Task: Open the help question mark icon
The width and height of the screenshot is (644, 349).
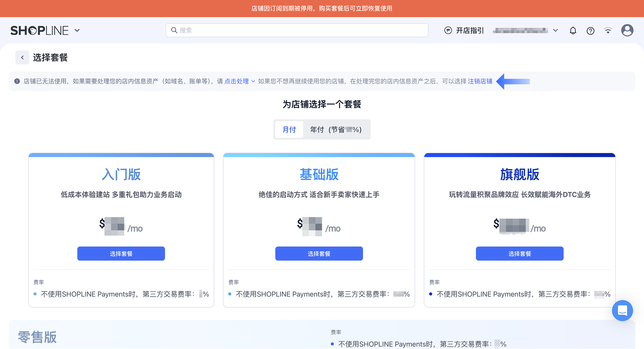Action: [x=590, y=30]
